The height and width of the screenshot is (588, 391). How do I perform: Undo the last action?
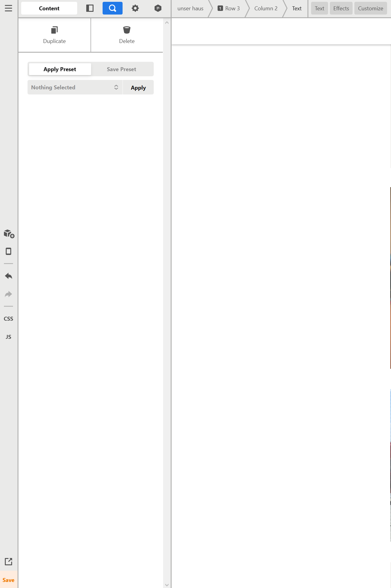pyautogui.click(x=8, y=276)
